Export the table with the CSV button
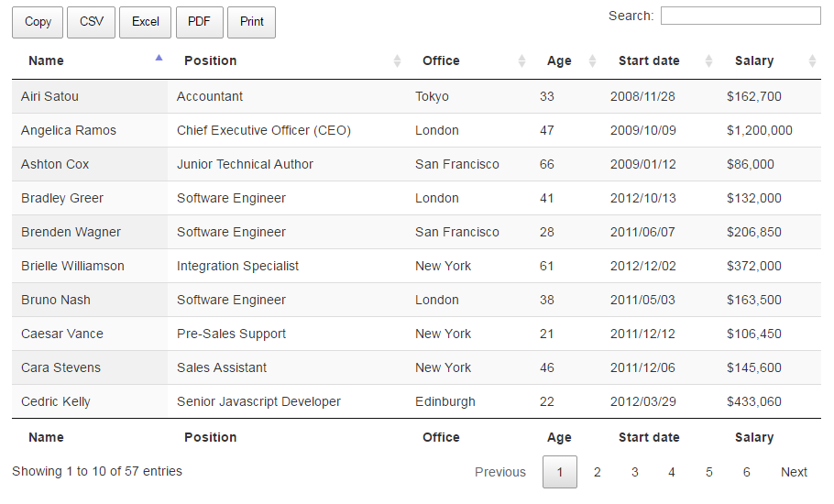Screen dimensions: 834x504 coord(92,22)
